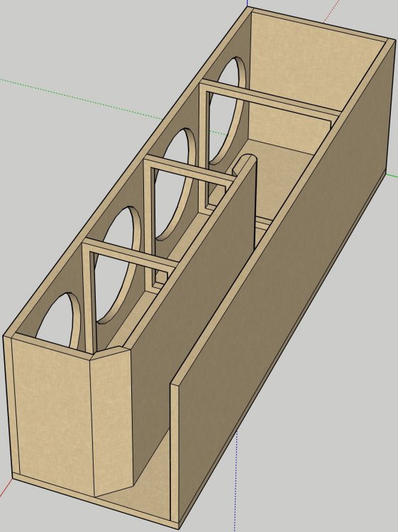Click the solid green axis at right edge
Viewport: 398px width, 532px height.
coord(392,175)
